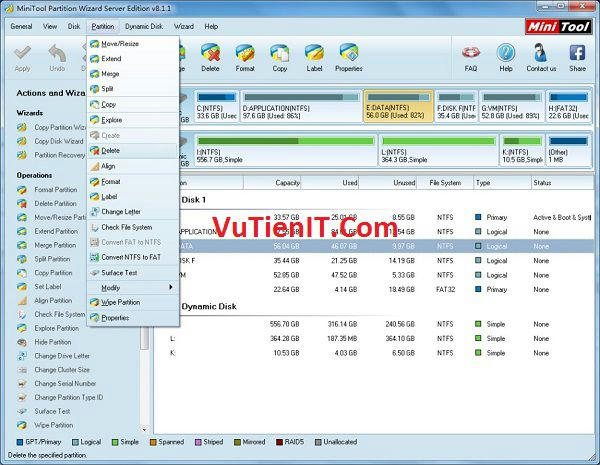Select the 364.28 GB L: volume row

pyautogui.click(x=374, y=338)
